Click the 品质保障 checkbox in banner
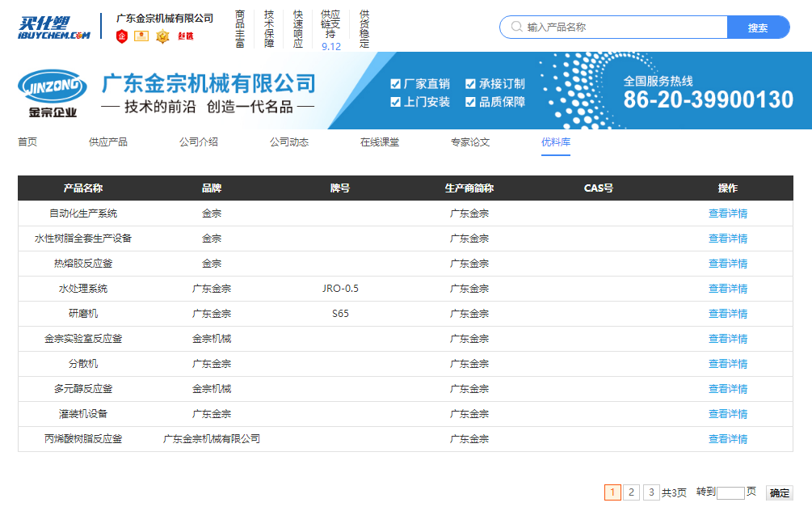The height and width of the screenshot is (507, 812). pyautogui.click(x=471, y=102)
